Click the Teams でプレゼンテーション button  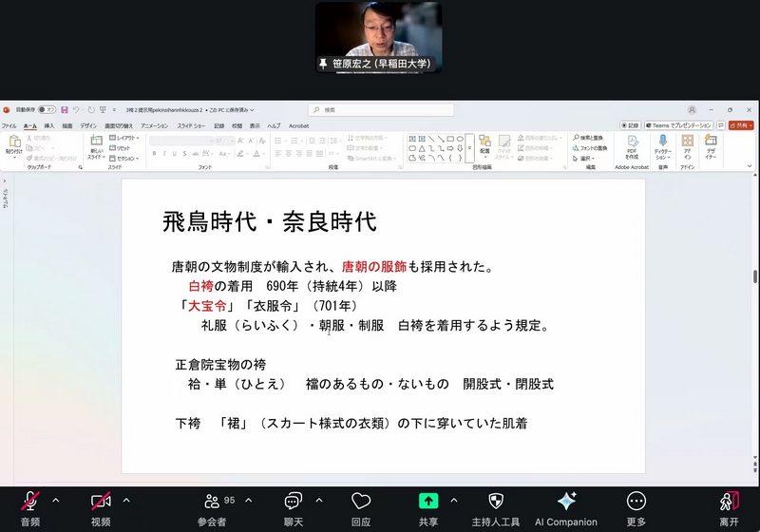coord(678,125)
